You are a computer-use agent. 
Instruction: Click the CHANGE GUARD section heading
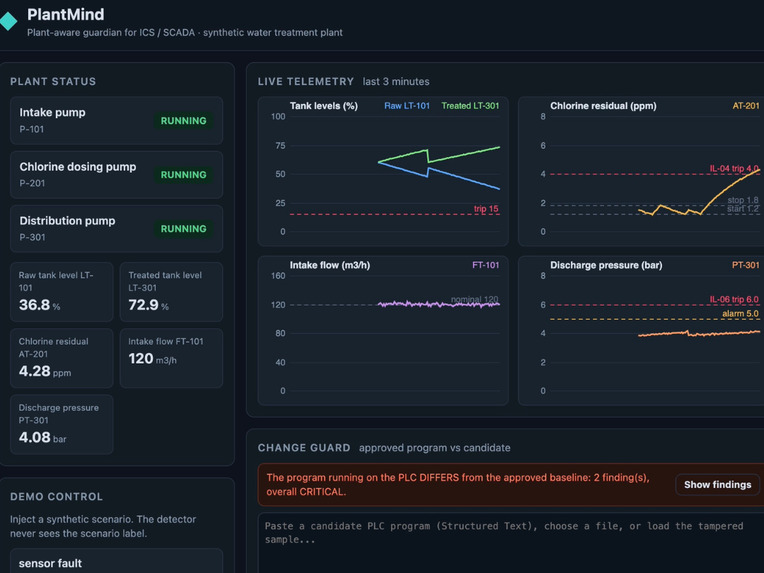304,448
